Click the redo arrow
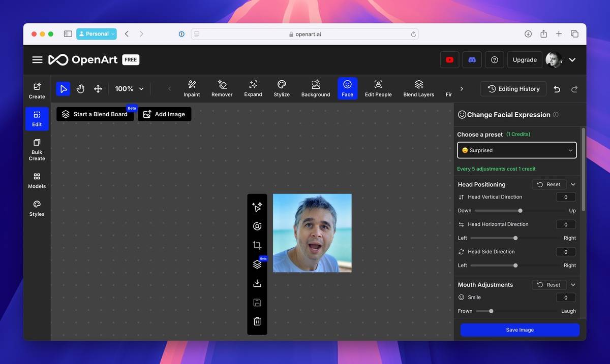This screenshot has height=364, width=610. pos(574,89)
